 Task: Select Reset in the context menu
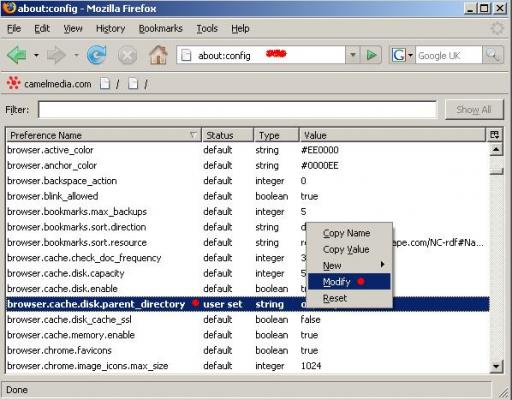pos(349,298)
